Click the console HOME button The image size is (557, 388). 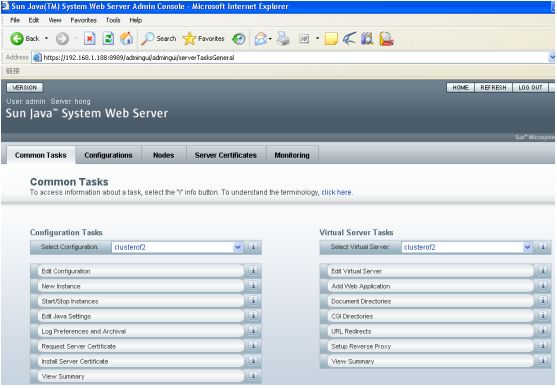click(460, 87)
